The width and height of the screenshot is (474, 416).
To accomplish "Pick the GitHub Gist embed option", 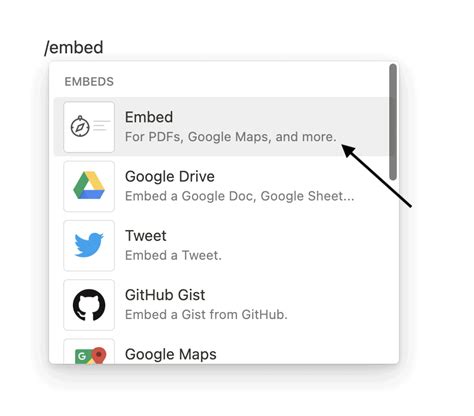I will (x=221, y=305).
